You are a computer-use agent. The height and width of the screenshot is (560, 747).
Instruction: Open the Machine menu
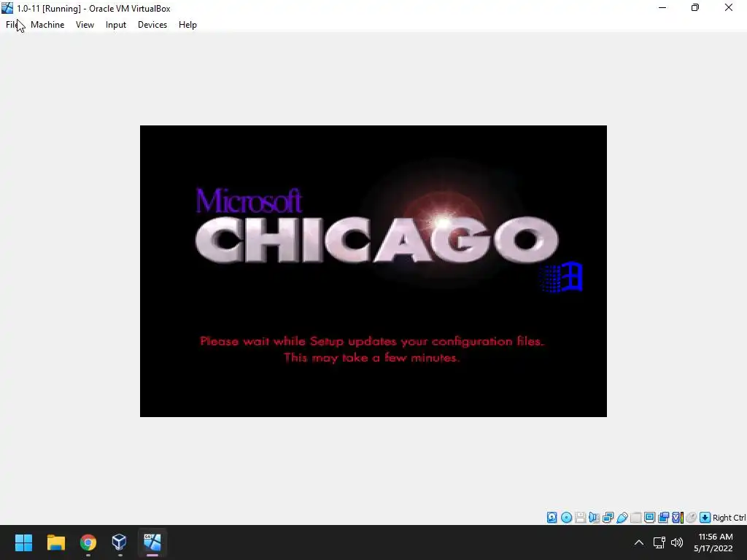[47, 25]
